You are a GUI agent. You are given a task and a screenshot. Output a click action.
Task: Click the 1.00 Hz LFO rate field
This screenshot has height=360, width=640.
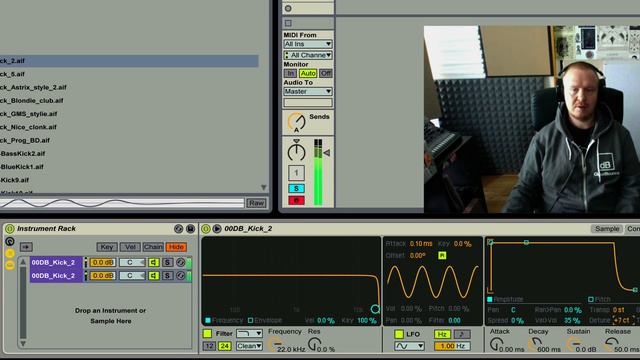[x=452, y=346]
